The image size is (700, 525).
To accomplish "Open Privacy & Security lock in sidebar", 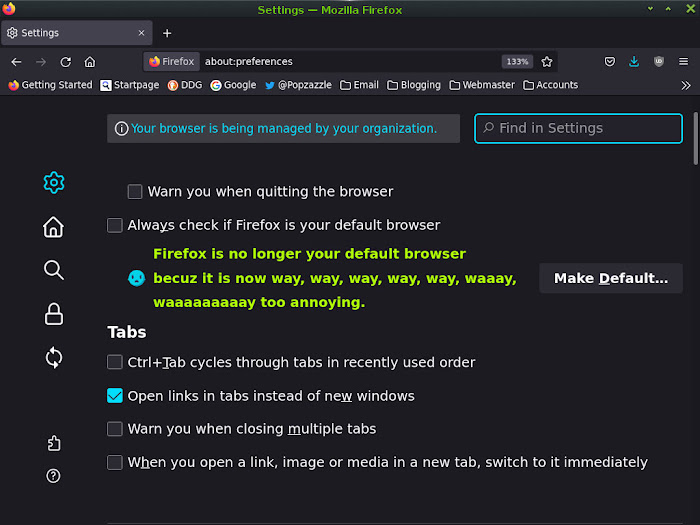I will (54, 314).
